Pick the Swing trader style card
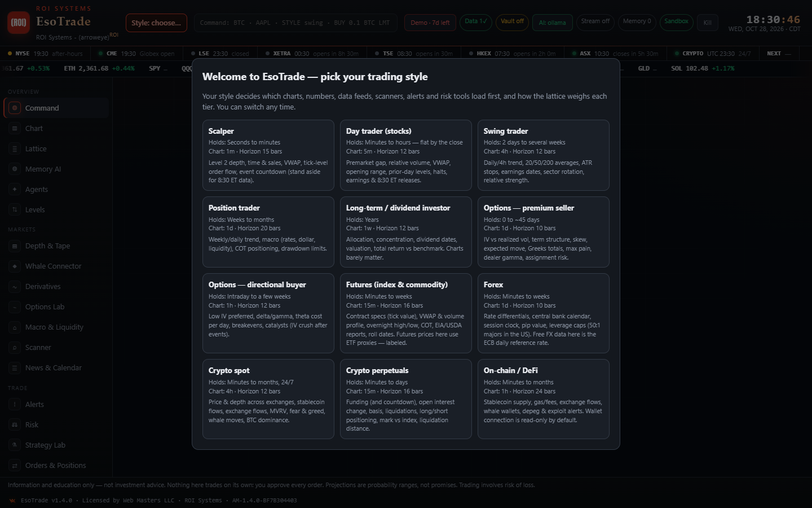 (544, 155)
